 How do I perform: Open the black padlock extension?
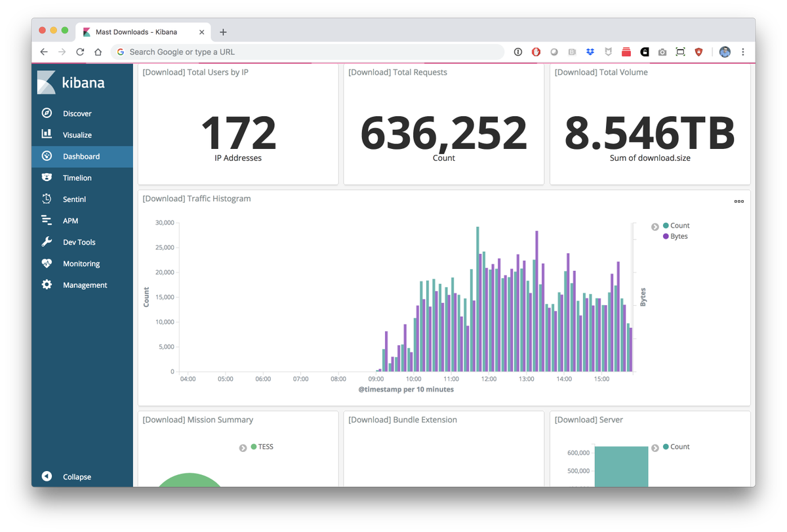pyautogui.click(x=645, y=52)
